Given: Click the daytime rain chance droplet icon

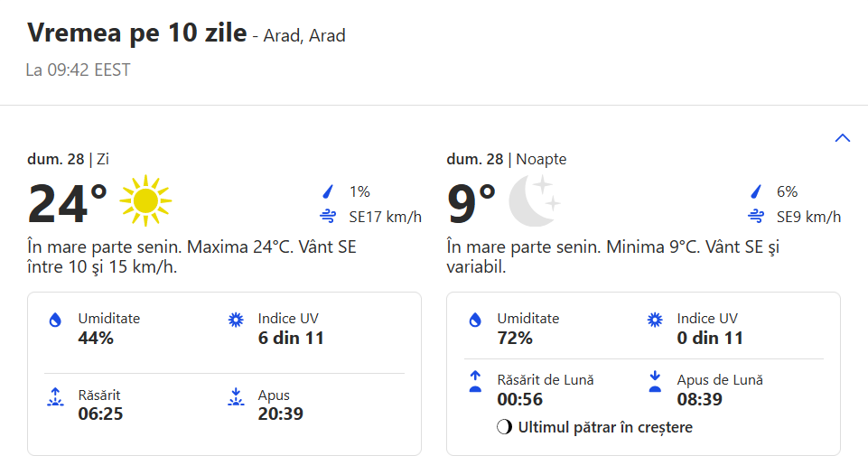Looking at the screenshot, I should pyautogui.click(x=329, y=191).
